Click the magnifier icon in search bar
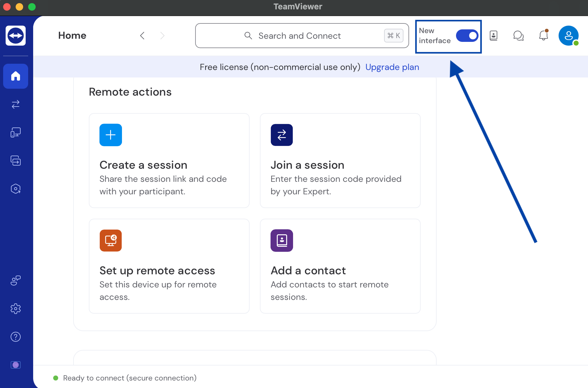Screen dimensions: 588x388 pos(248,36)
